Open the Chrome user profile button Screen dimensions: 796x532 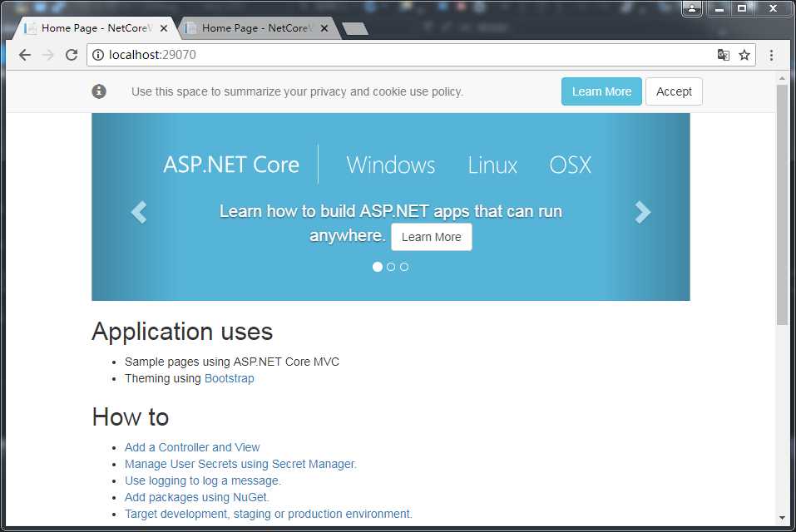point(691,8)
